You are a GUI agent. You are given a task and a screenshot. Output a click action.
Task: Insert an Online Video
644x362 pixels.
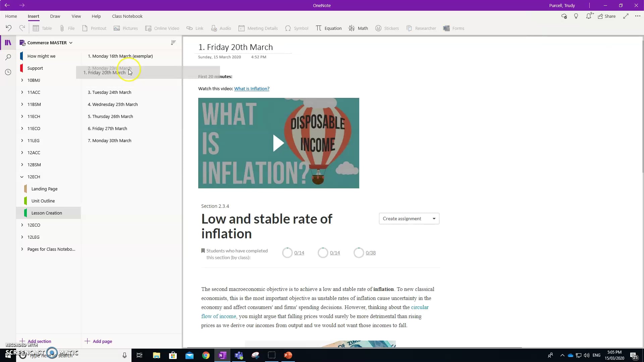[162, 28]
